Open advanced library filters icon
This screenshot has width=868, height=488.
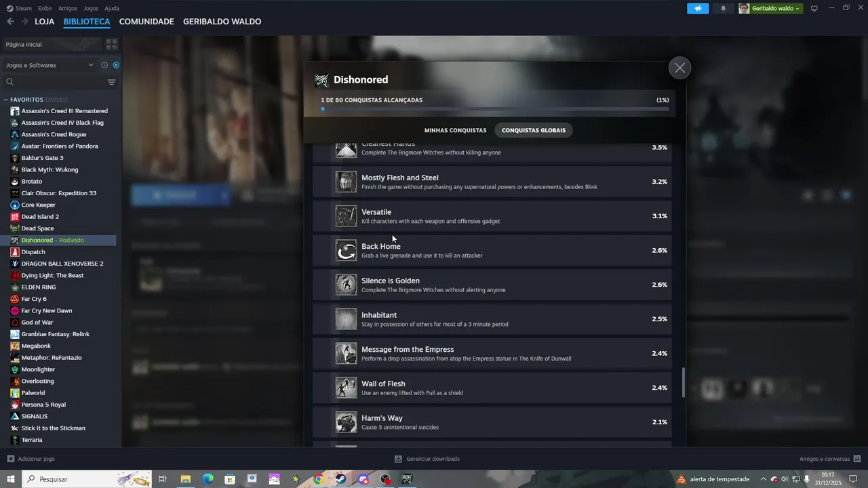click(111, 82)
